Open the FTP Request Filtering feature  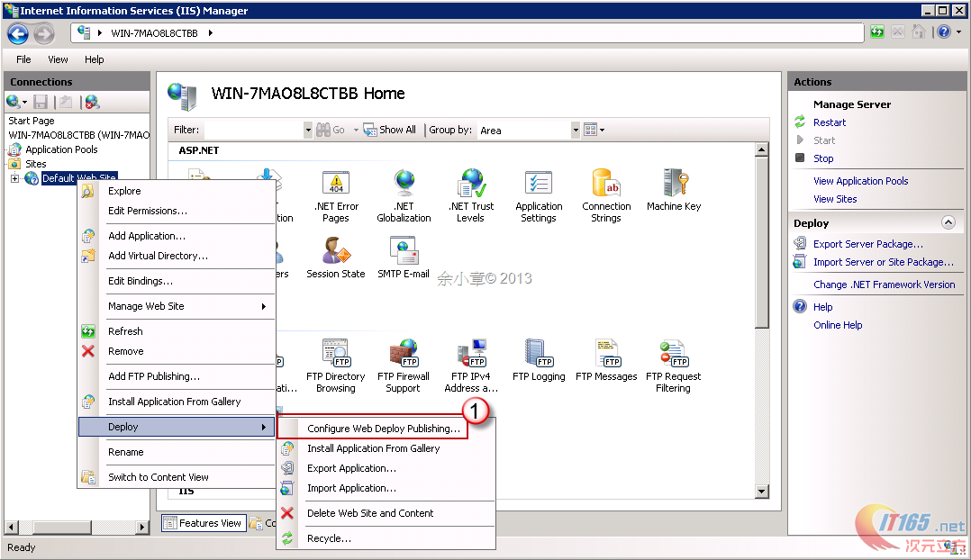[673, 366]
